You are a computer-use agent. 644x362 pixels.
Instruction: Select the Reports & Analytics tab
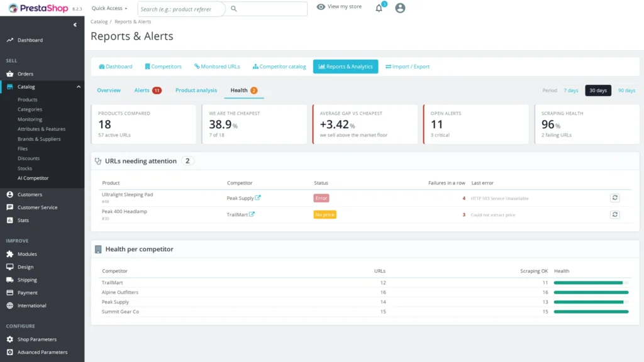[x=345, y=67]
